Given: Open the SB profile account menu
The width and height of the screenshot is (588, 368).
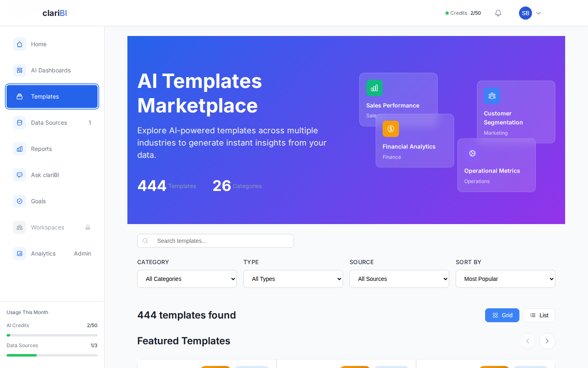Looking at the screenshot, I should [x=530, y=13].
